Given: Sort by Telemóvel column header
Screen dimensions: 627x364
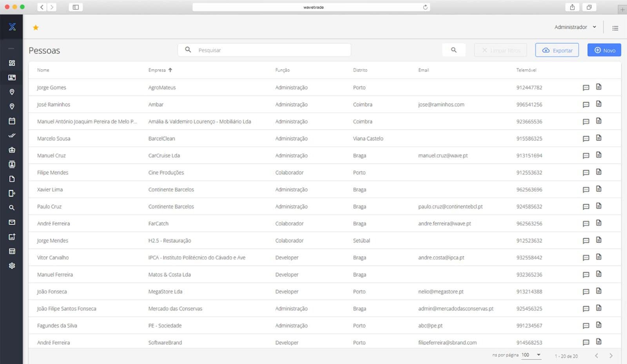Looking at the screenshot, I should [526, 70].
